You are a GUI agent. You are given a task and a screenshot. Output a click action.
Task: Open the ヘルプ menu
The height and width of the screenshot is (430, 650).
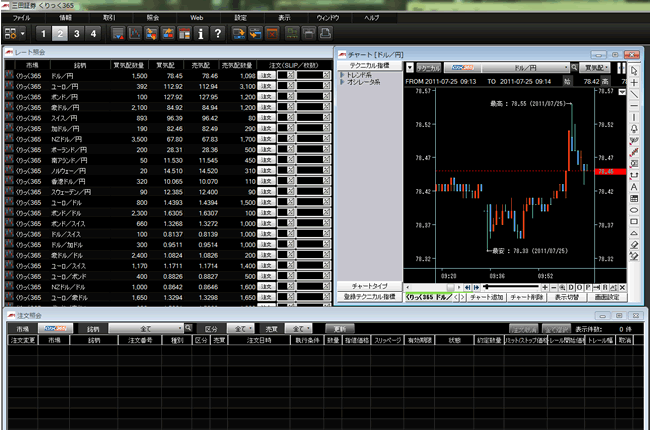(372, 18)
